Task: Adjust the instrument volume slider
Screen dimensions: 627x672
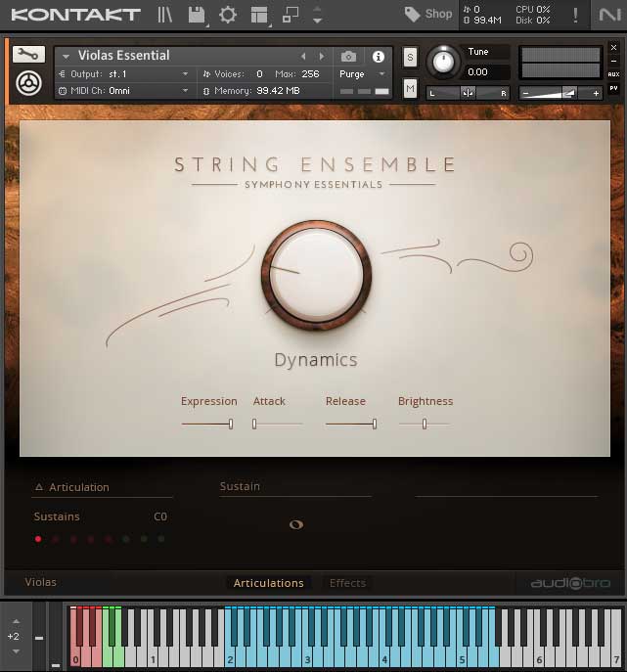Action: (x=560, y=93)
